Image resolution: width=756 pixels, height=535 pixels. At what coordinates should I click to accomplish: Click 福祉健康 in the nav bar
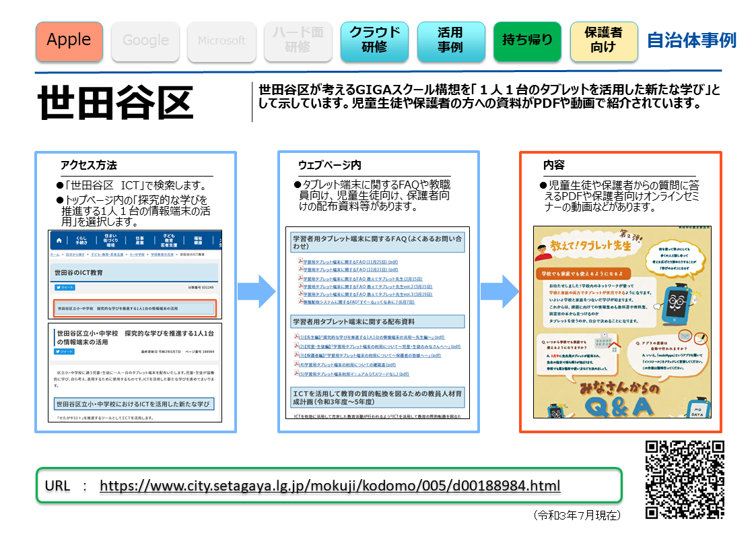click(x=198, y=240)
